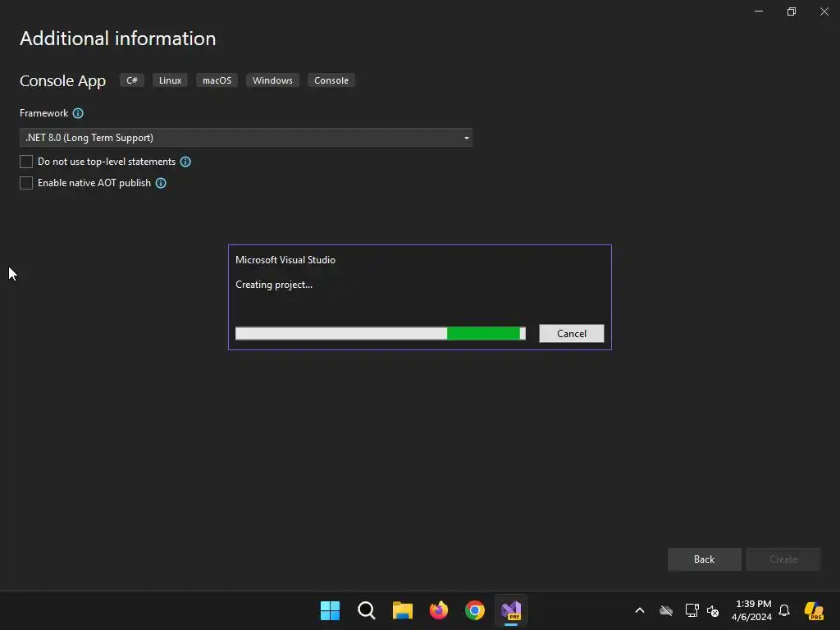840x630 pixels.
Task: Open Copilot preview icon in taskbar
Action: (x=814, y=610)
